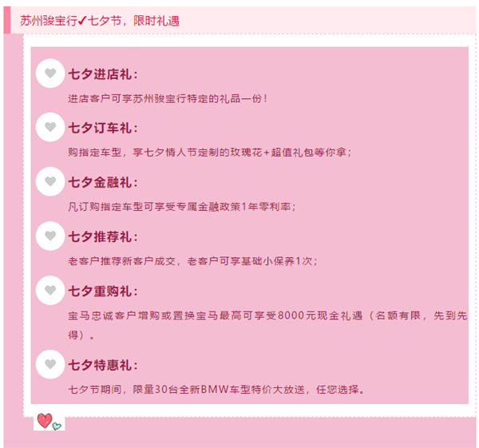Click the 1年零利率 finance description
This screenshot has width=479, height=448.
point(182,207)
